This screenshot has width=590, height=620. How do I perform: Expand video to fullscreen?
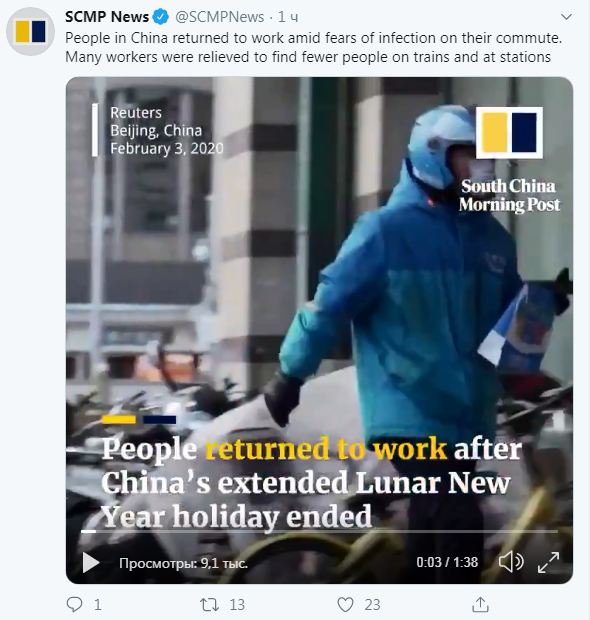coord(548,562)
